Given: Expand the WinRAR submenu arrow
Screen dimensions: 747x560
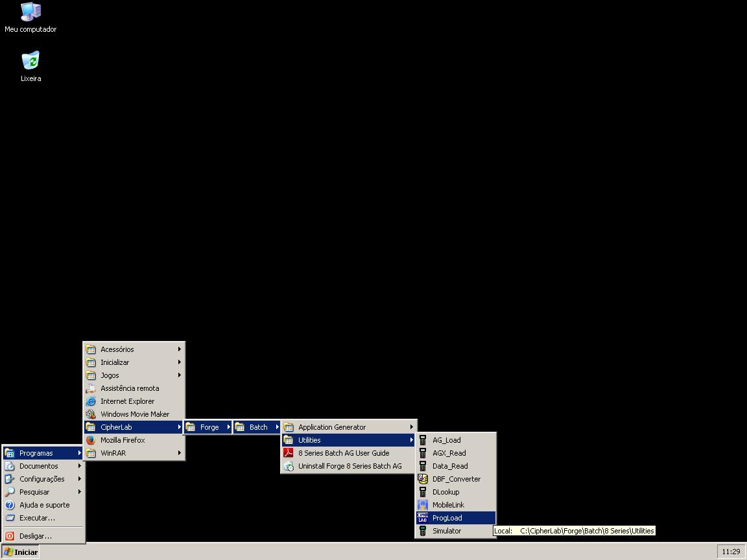Looking at the screenshot, I should point(179,453).
